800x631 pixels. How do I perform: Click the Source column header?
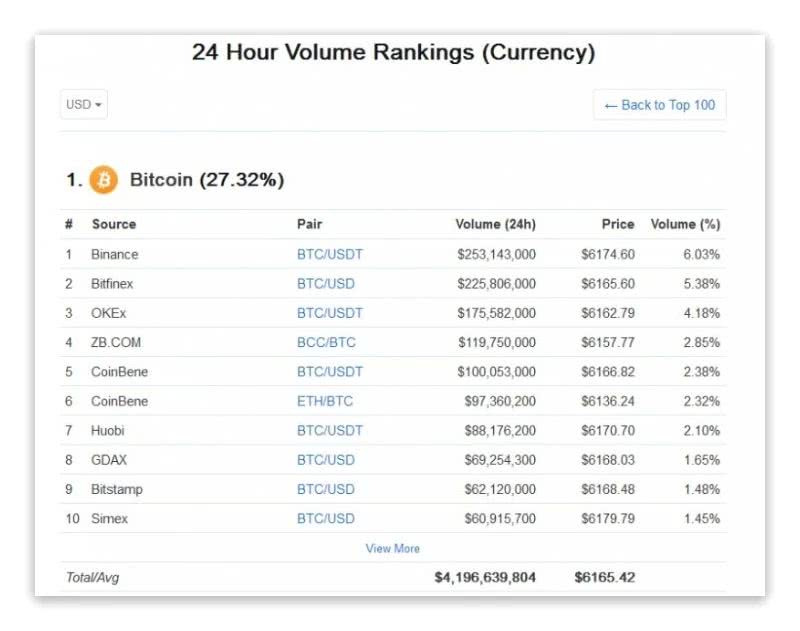114,224
